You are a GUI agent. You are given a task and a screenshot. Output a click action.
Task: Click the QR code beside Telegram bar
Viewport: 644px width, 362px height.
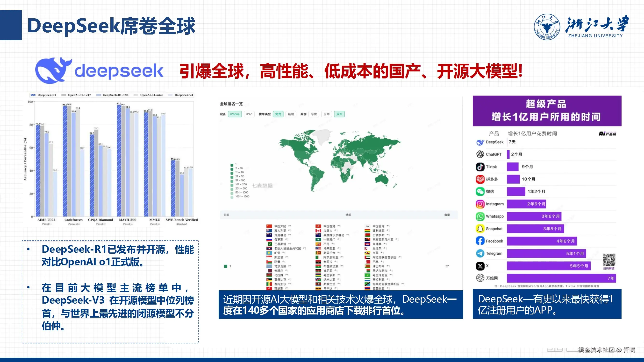609,260
